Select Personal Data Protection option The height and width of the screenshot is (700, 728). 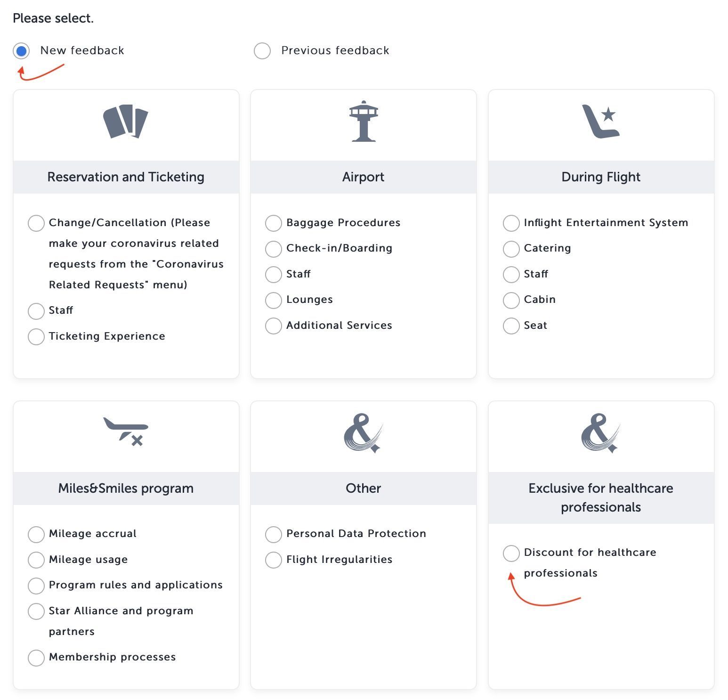coord(273,534)
